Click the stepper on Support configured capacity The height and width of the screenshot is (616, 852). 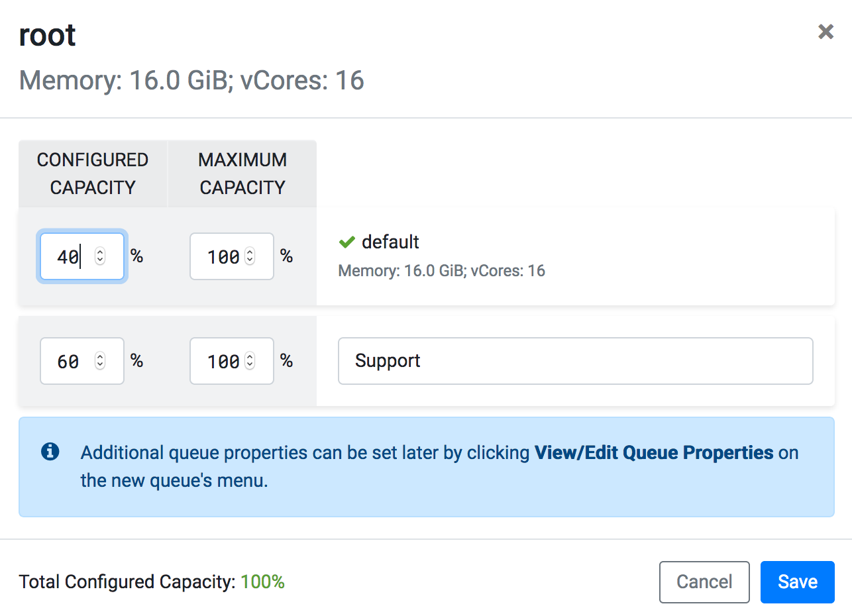100,361
